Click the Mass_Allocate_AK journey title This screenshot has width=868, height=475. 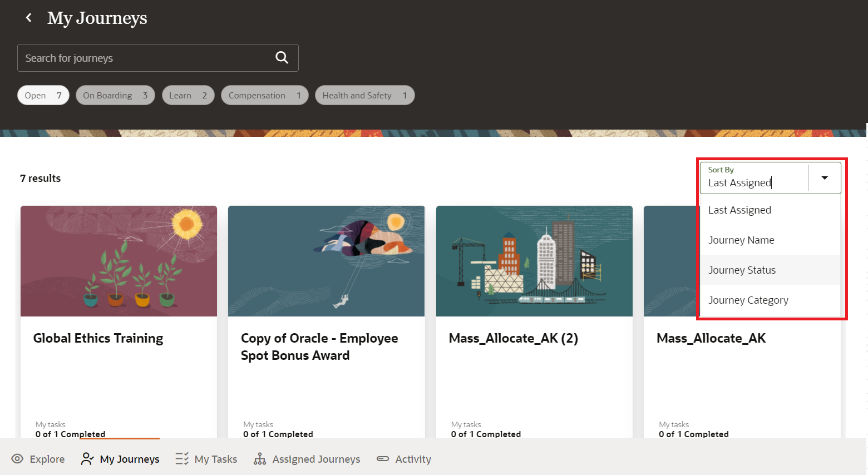coord(711,338)
